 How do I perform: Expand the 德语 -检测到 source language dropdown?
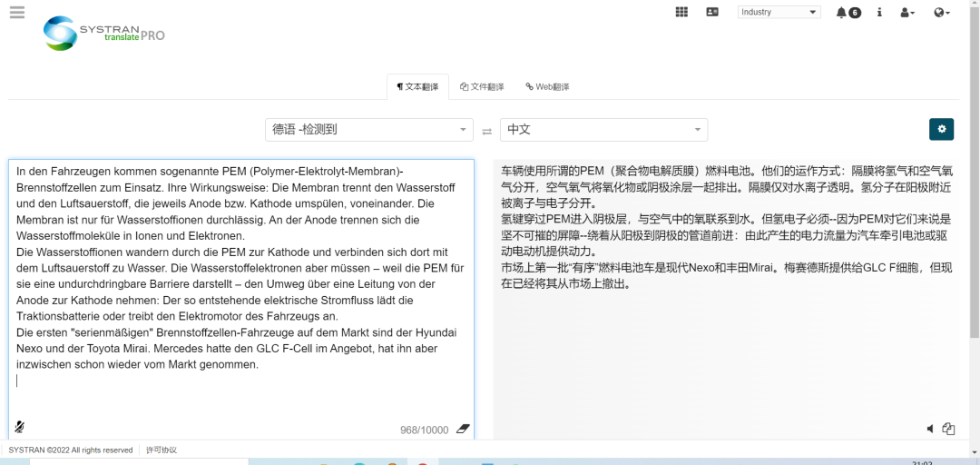pyautogui.click(x=368, y=130)
